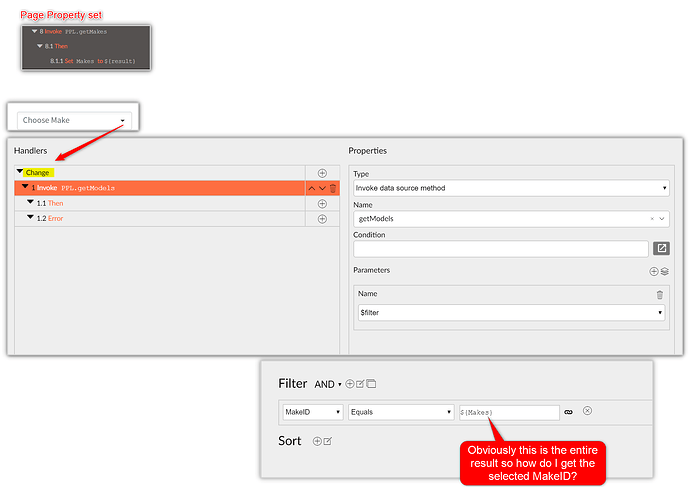Open the MakeID field dropdown
Screen dimensions: 690x487
(311, 412)
